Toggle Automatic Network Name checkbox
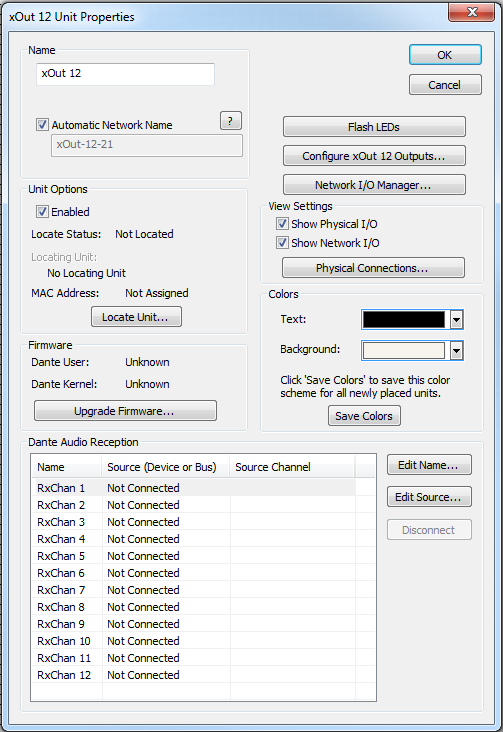Viewport: 503px width, 732px height. (43, 125)
